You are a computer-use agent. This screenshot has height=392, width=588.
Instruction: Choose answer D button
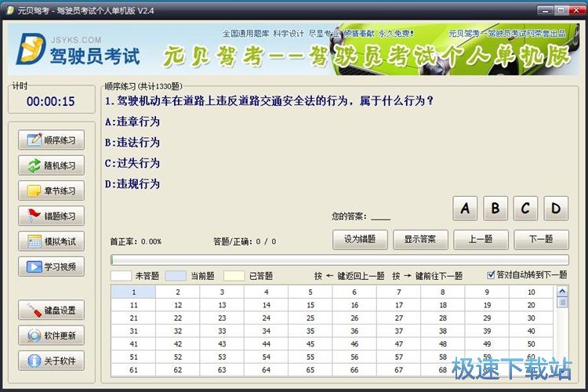(x=556, y=209)
